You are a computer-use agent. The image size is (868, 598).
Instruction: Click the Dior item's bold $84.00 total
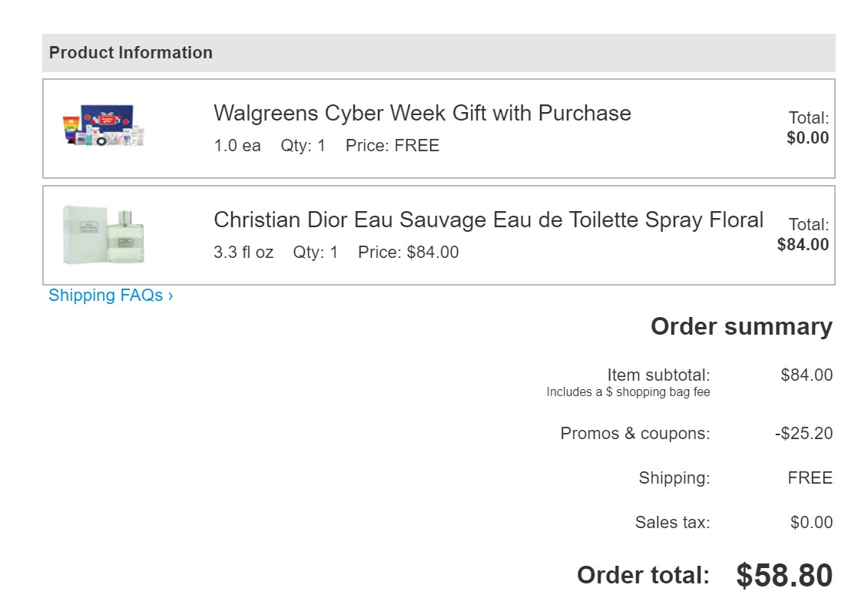803,245
